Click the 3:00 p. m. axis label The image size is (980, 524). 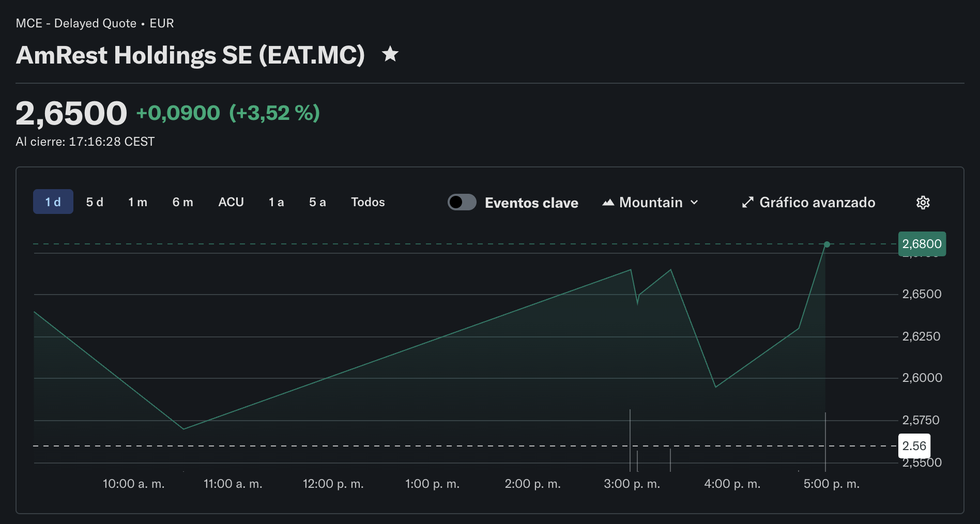[632, 484]
